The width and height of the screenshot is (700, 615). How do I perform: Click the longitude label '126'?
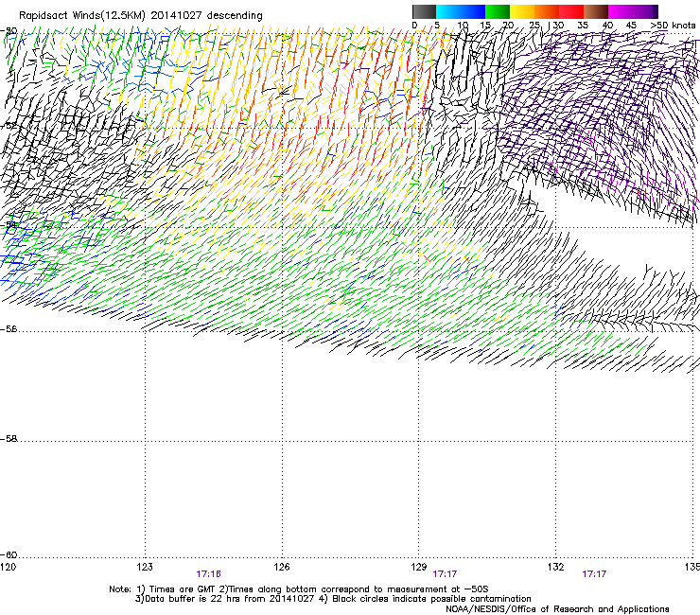pos(282,567)
